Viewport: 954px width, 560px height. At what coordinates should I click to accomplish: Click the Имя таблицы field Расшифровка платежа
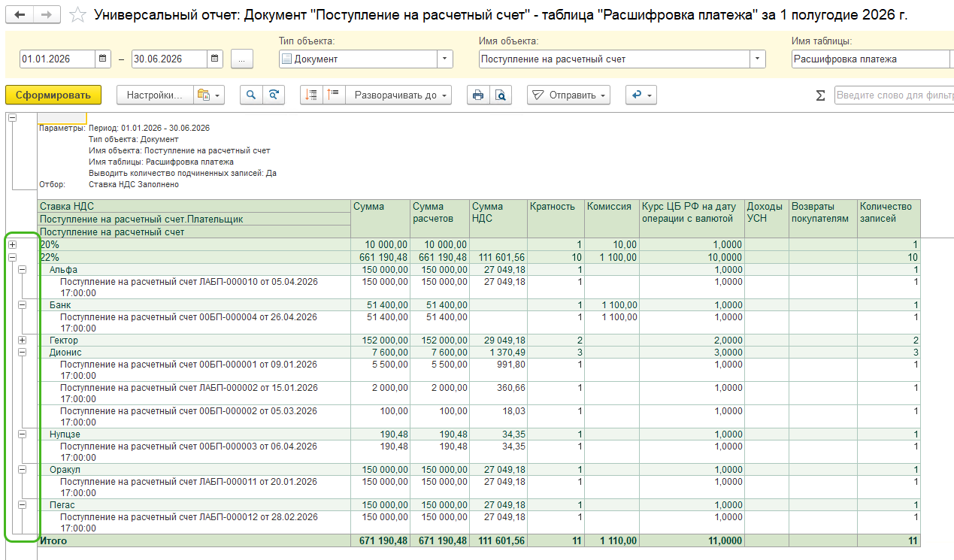click(x=872, y=59)
